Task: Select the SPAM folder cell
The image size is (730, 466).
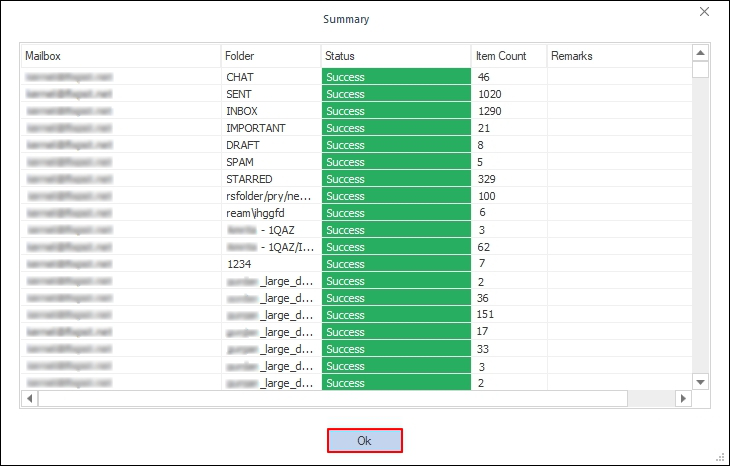Action: pyautogui.click(x=271, y=162)
